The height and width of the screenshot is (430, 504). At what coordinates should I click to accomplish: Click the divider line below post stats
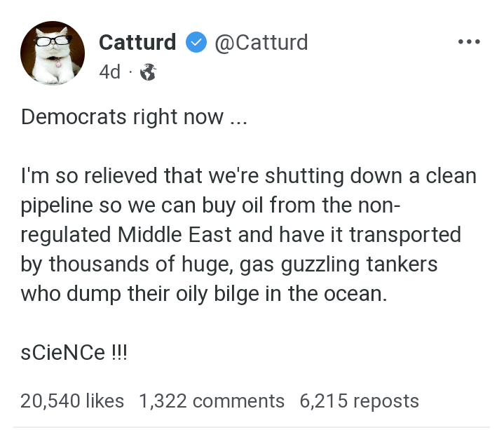tap(252, 427)
